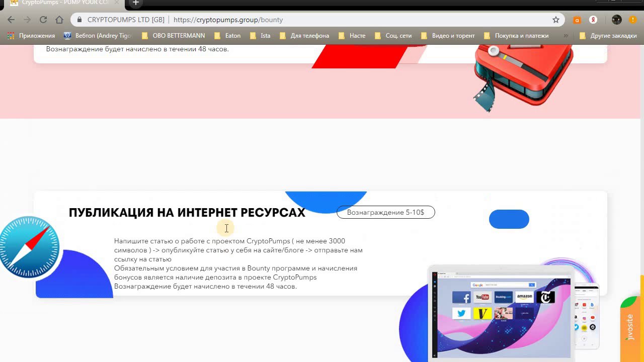This screenshot has height=362, width=644.
Task: Click the line 'Обязательным условием для участия'
Action: (235, 268)
